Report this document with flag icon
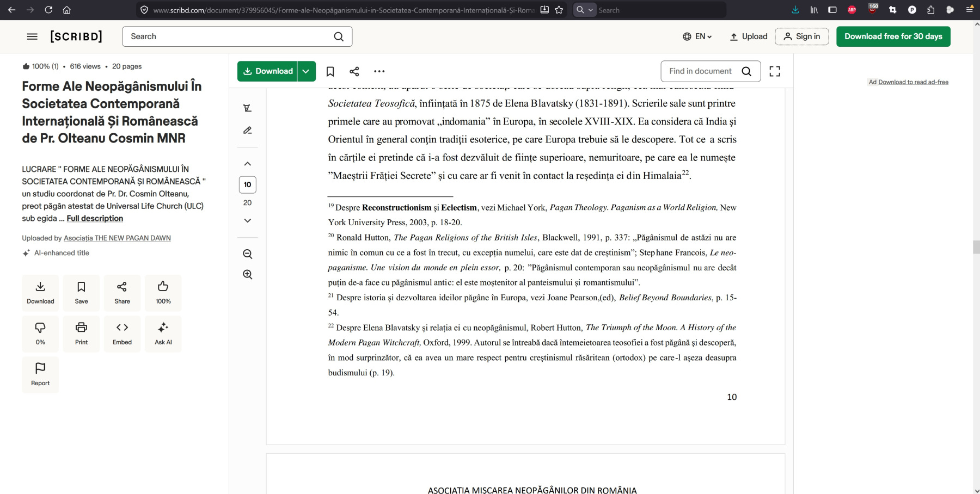Viewport: 980px width, 494px height. (x=40, y=374)
